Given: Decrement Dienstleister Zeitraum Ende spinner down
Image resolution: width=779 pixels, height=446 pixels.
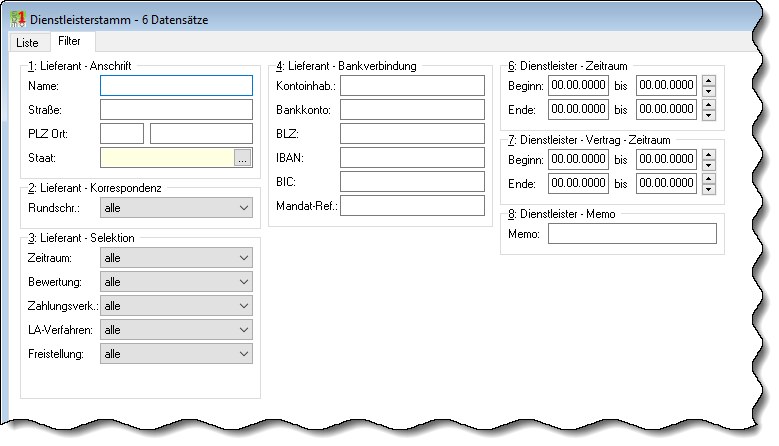Looking at the screenshot, I should [x=709, y=115].
